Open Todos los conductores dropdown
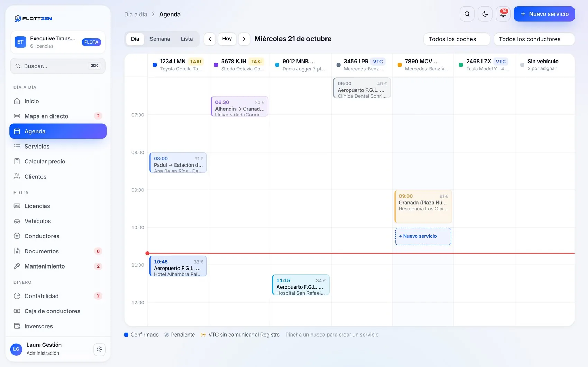Viewport: 588px width, 367px height. 534,39
